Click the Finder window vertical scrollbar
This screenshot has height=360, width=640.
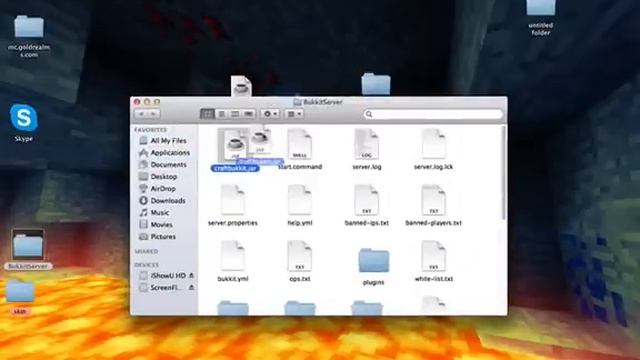click(x=504, y=172)
